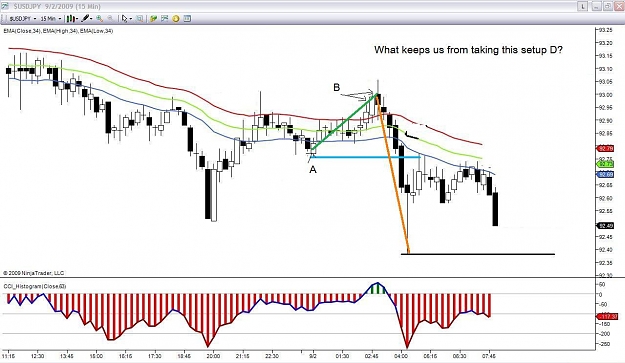The width and height of the screenshot is (625, 363).
Task: Open the chart properties icon
Action: point(187,19)
